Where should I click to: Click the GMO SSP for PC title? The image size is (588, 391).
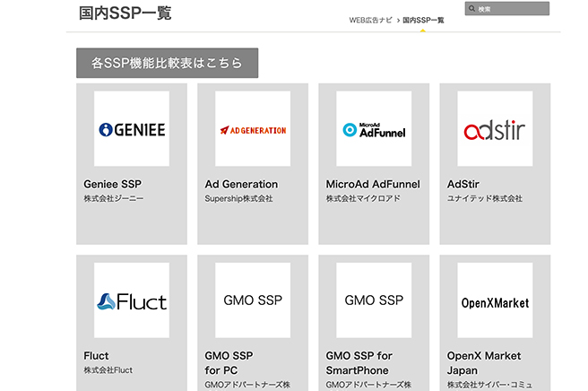[x=229, y=363]
